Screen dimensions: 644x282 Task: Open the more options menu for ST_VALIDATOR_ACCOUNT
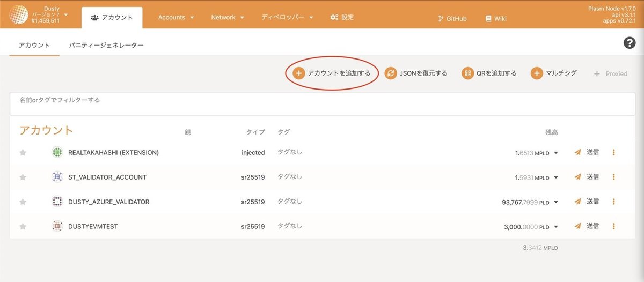(613, 177)
